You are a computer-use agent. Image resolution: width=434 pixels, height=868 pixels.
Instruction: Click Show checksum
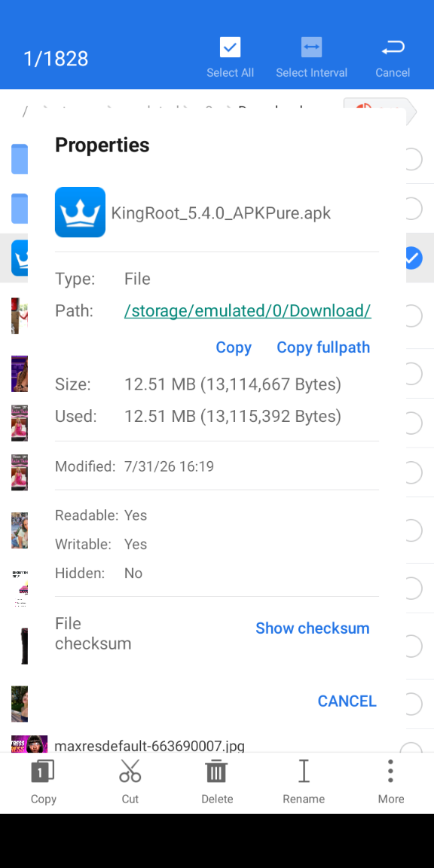pyautogui.click(x=312, y=628)
